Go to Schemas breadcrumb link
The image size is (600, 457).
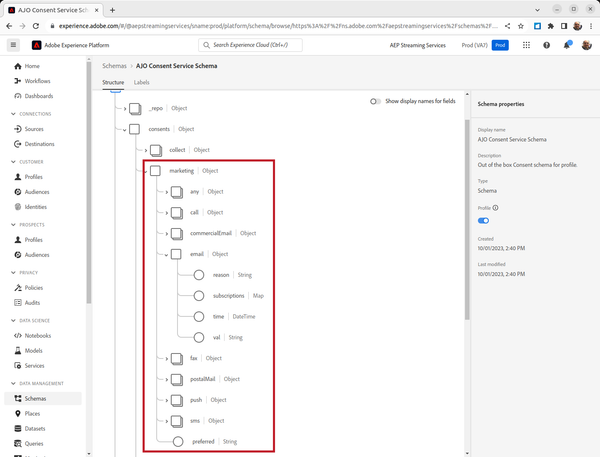(114, 66)
